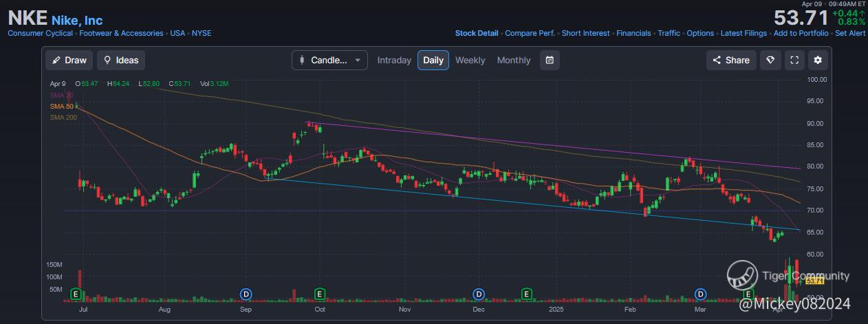The width and height of the screenshot is (868, 324).
Task: Open the Financials link
Action: tap(633, 33)
